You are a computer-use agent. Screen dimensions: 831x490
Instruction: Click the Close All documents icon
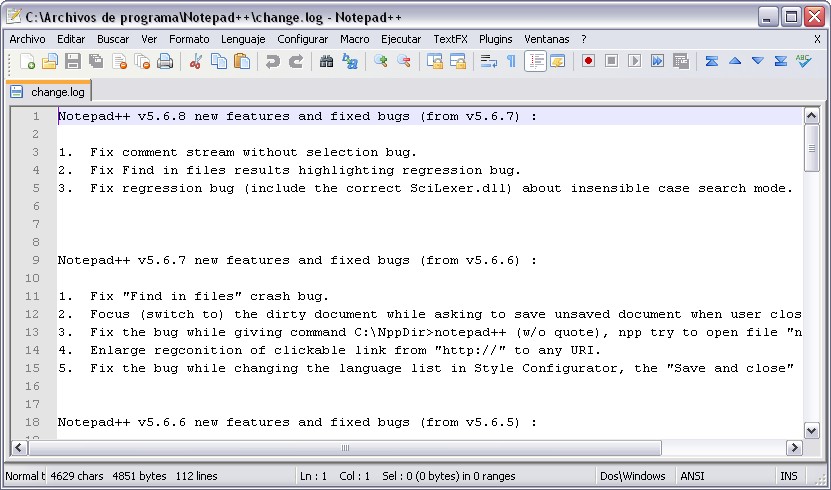[142, 61]
